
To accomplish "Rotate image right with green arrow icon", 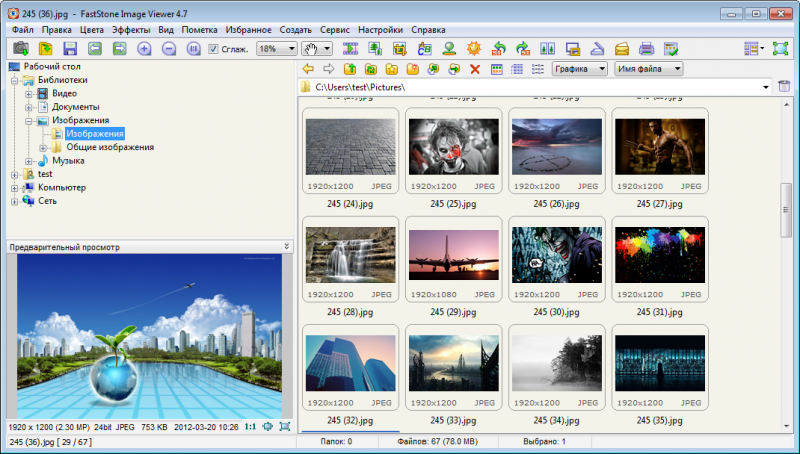I will (x=523, y=48).
